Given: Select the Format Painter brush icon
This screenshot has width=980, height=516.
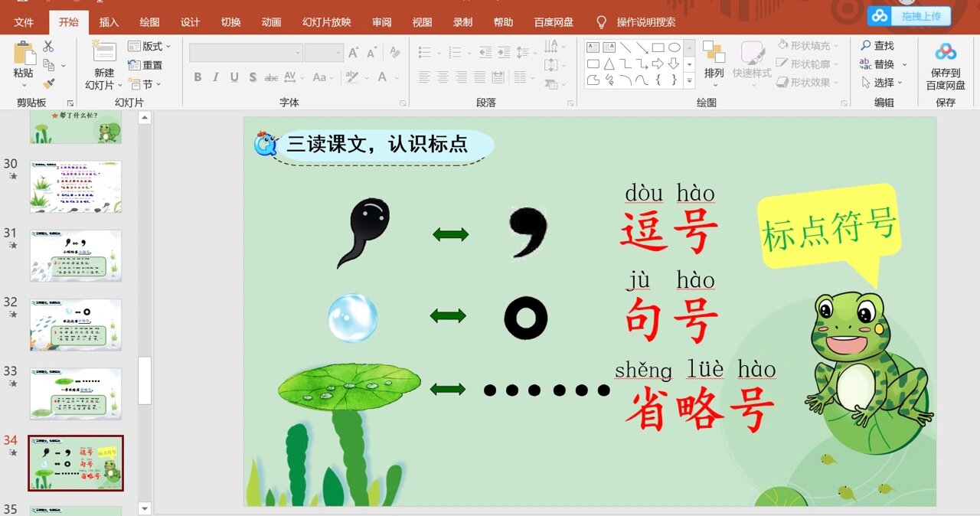Looking at the screenshot, I should point(48,83).
